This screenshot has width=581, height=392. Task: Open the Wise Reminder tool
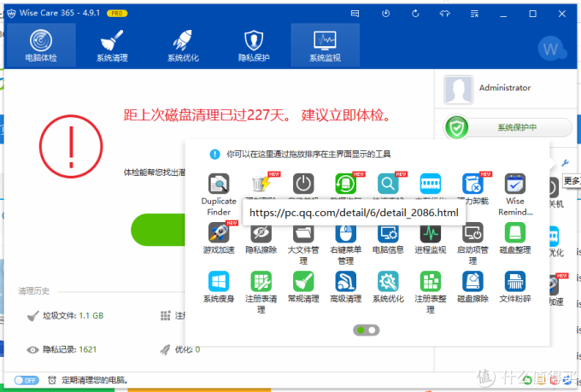(515, 195)
